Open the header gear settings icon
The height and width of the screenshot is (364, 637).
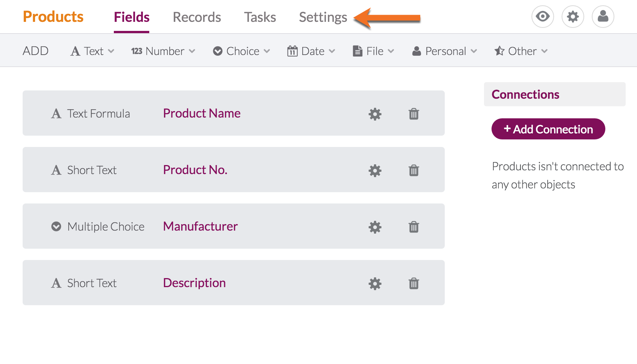(x=573, y=17)
